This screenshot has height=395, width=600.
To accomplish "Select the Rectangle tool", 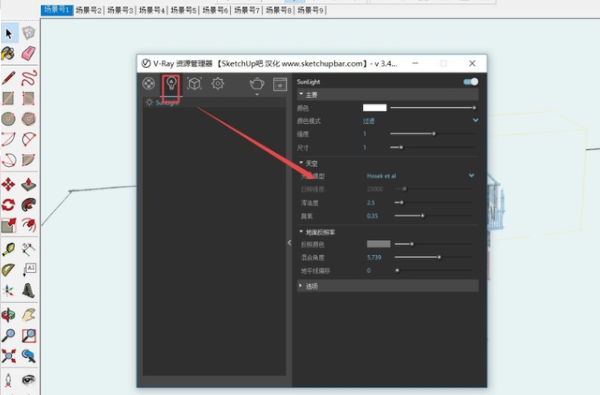I will [x=8, y=98].
